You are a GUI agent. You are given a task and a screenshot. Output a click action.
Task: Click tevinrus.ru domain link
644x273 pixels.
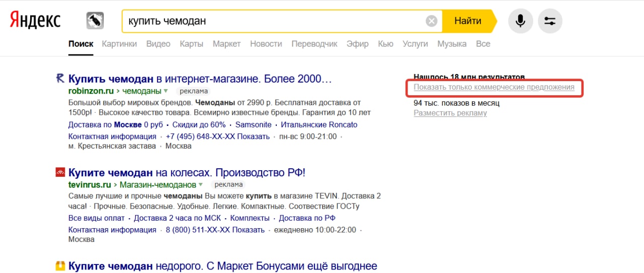coord(90,184)
